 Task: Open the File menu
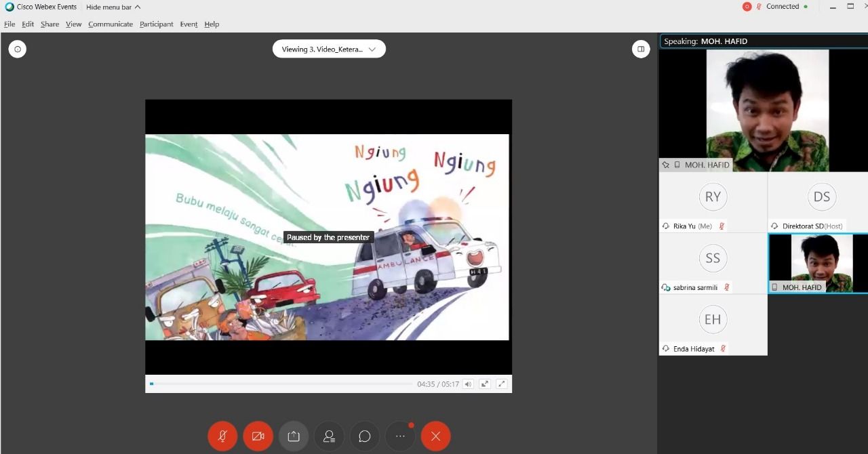coord(9,24)
